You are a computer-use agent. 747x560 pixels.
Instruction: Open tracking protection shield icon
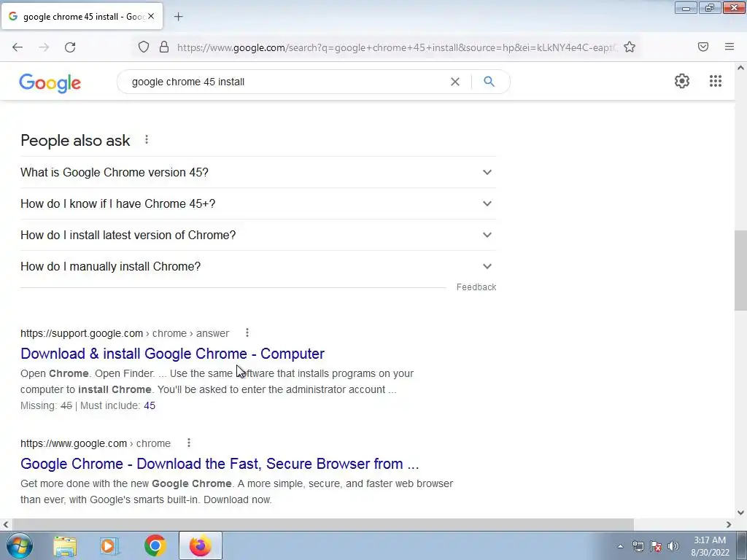click(x=144, y=47)
